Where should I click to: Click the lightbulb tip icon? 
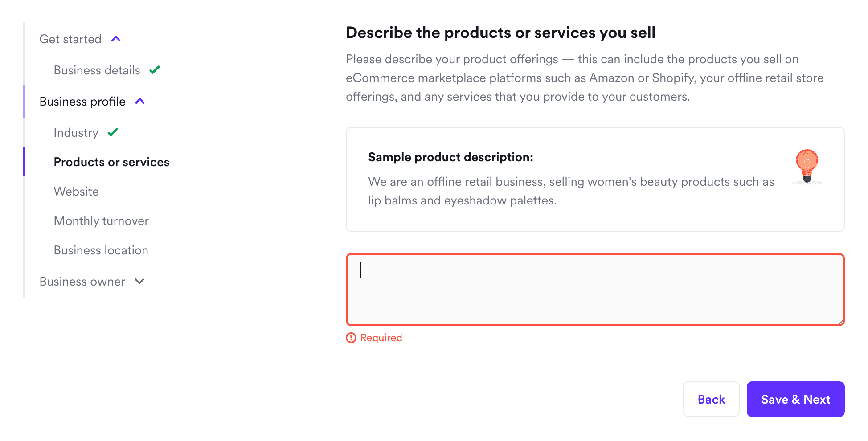[807, 166]
